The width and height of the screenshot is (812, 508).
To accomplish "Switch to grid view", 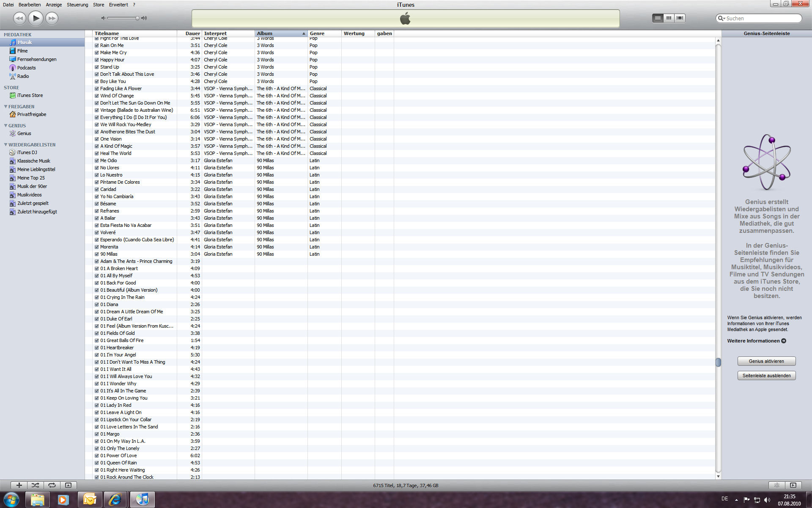I will tap(669, 18).
